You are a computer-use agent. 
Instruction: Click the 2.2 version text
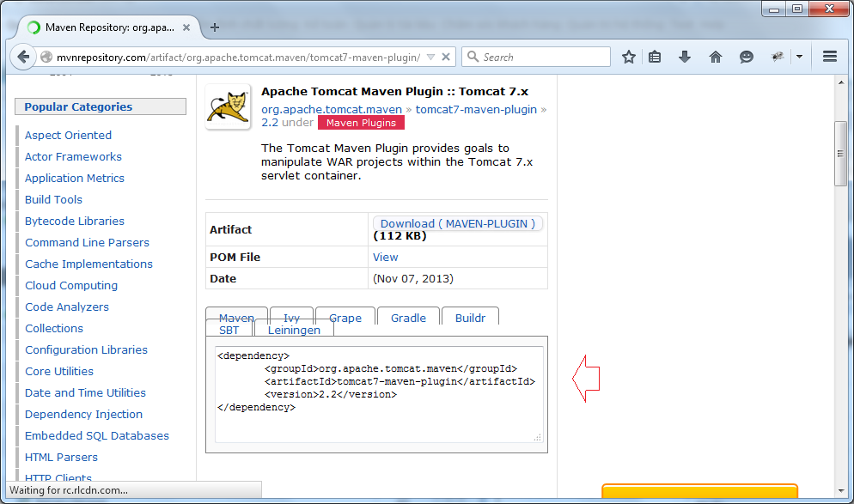(x=270, y=123)
